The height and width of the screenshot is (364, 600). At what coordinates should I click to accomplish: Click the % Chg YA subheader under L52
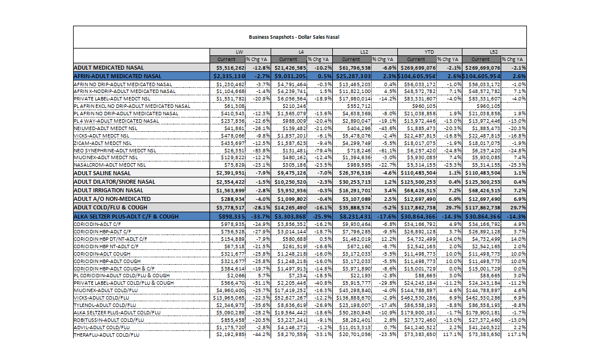pyautogui.click(x=511, y=59)
